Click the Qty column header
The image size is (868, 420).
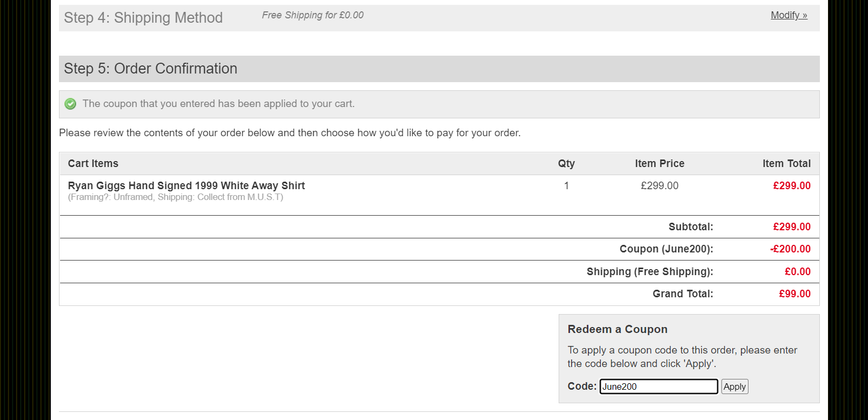(x=566, y=163)
